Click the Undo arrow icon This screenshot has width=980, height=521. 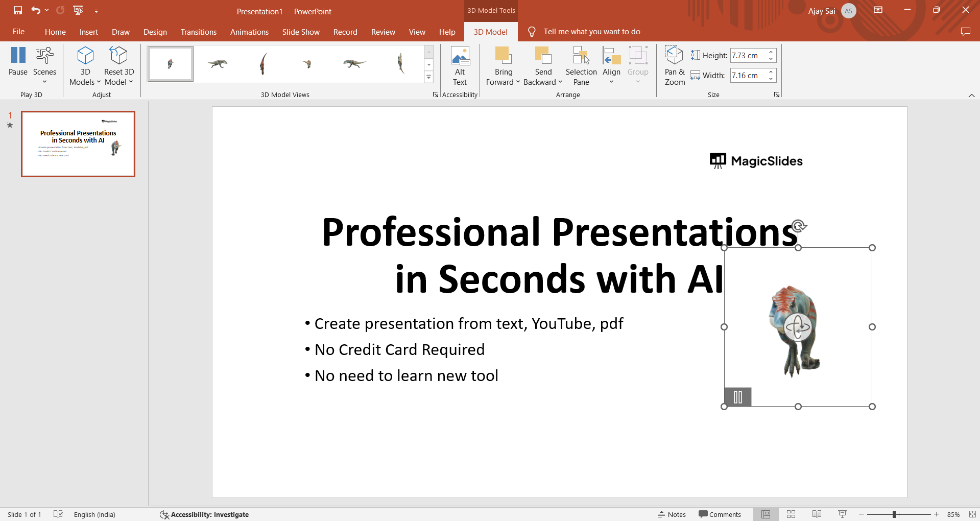click(x=35, y=10)
